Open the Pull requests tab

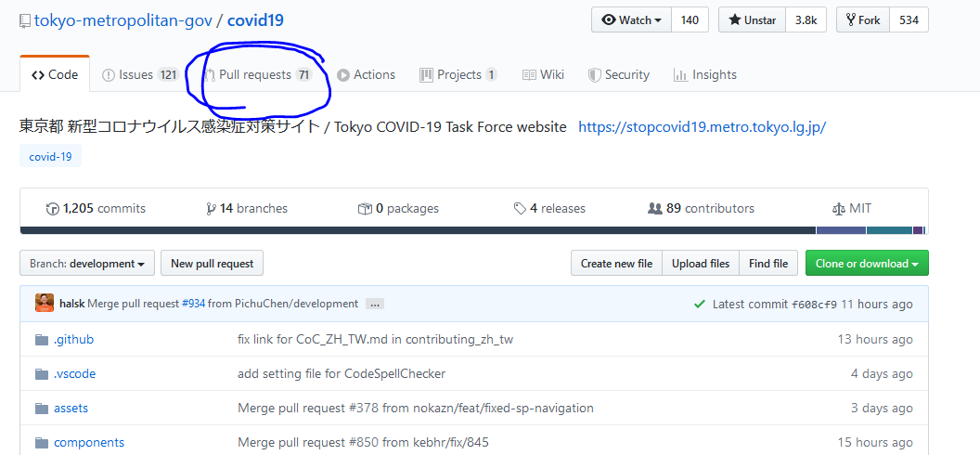[257, 75]
